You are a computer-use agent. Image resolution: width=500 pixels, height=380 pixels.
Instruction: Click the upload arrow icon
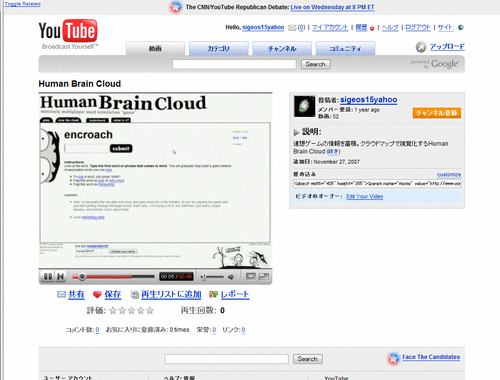[x=421, y=47]
